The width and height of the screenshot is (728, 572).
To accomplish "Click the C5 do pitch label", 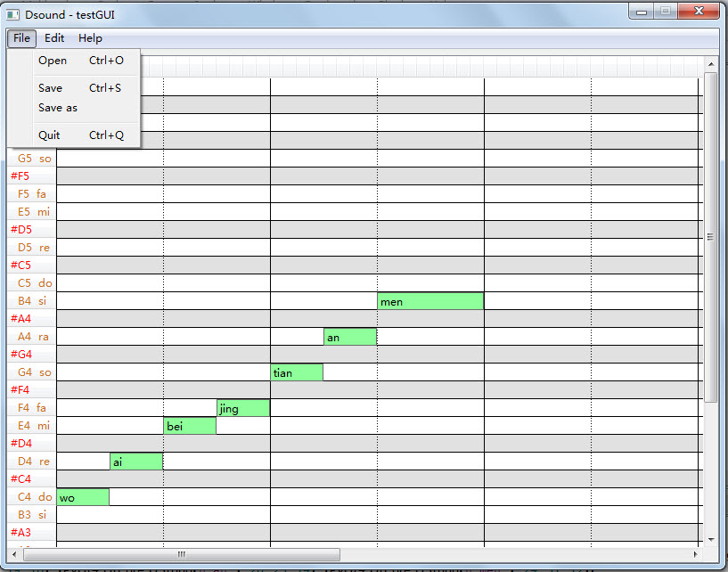I will pos(31,283).
